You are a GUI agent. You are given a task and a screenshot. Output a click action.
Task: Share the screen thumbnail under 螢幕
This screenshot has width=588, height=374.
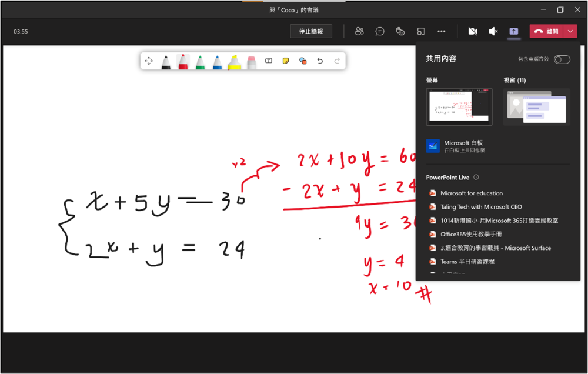459,106
